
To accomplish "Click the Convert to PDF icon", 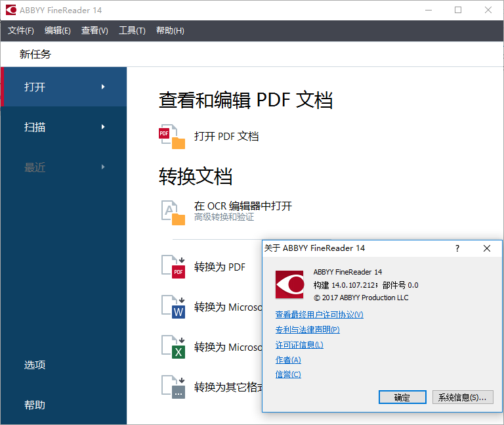I will point(173,267).
